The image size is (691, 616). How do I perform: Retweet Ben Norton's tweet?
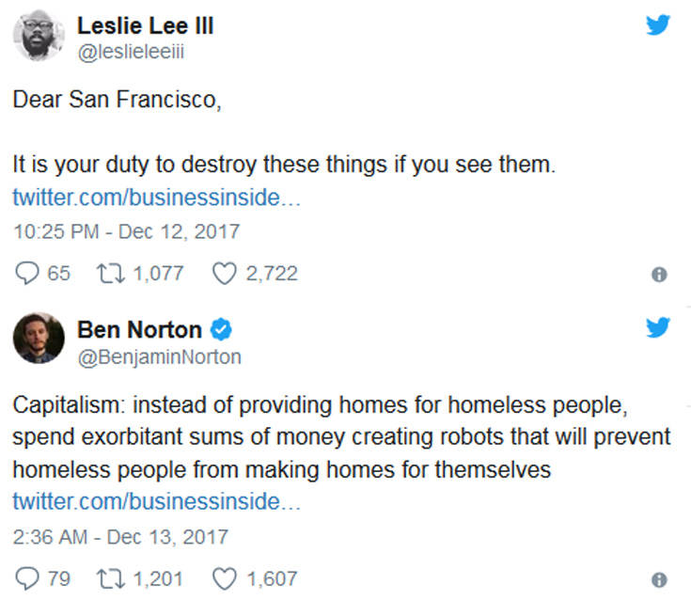[111, 578]
